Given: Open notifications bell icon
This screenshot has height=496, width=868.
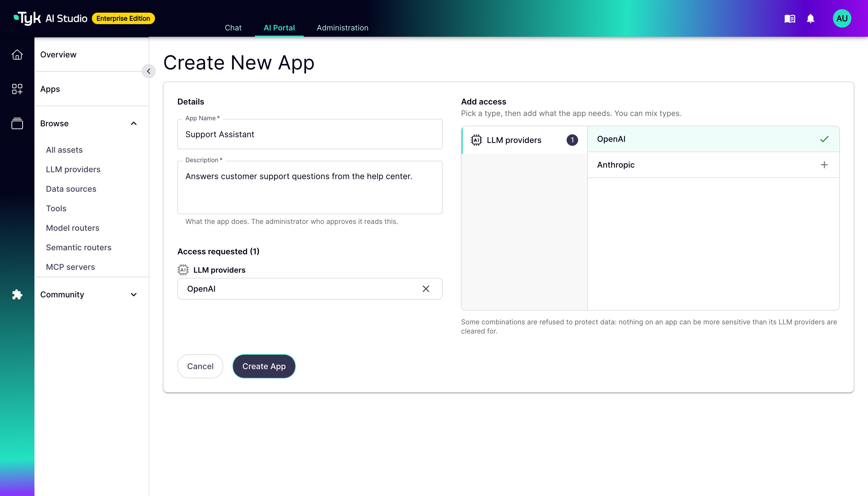Looking at the screenshot, I should point(810,18).
